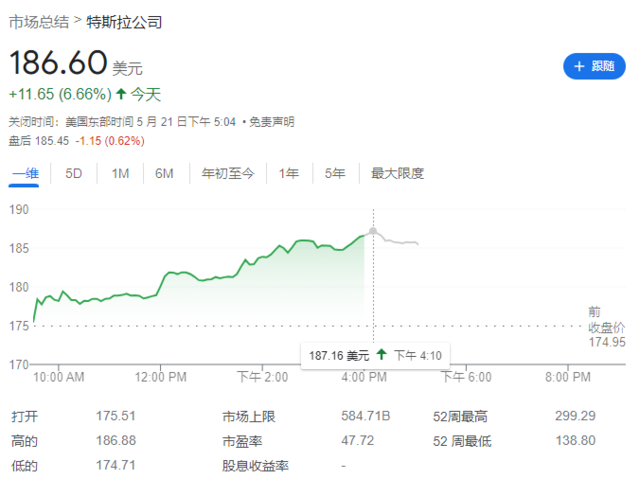Show the 6M chart range
This screenshot has height=479, width=640.
coord(165,173)
